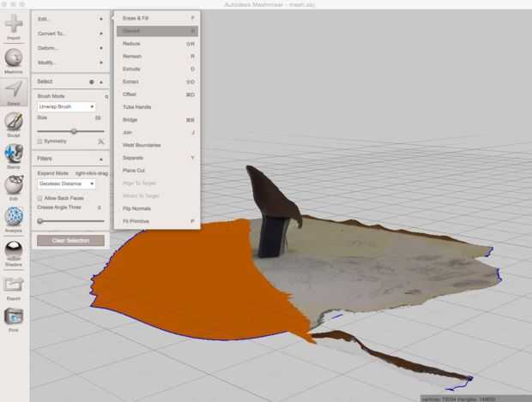This screenshot has height=402, width=532.
Task: Choose Reduce from Edit menu
Action: 157,44
